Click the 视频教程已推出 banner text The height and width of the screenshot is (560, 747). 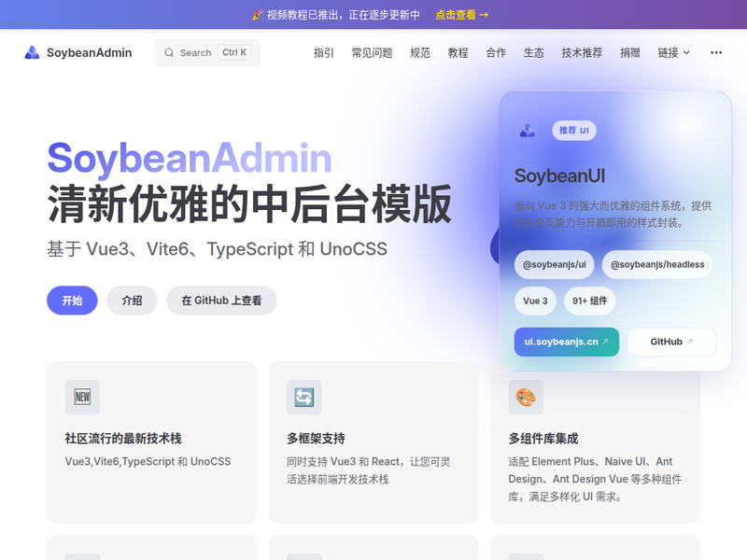[x=343, y=15]
